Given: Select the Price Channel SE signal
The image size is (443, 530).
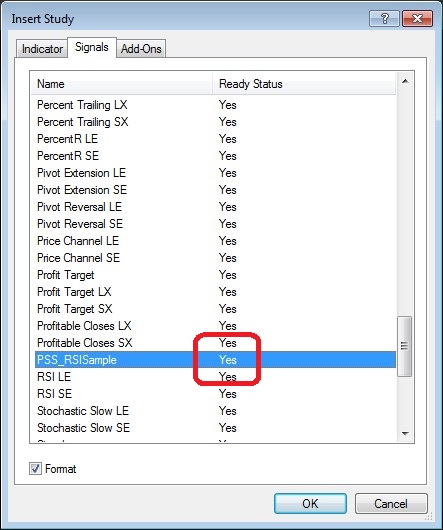Looking at the screenshot, I should click(215, 258).
